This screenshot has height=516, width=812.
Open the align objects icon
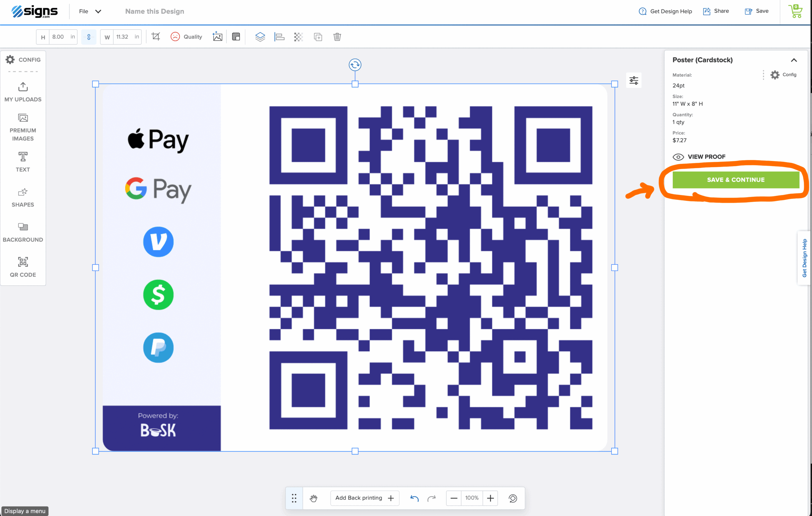point(279,37)
